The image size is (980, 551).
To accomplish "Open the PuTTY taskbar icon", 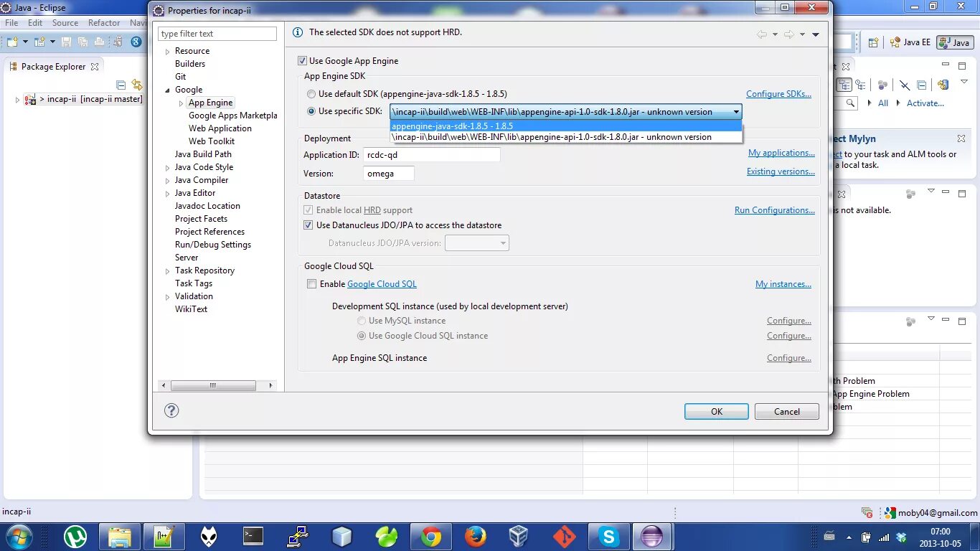I will 298,537.
